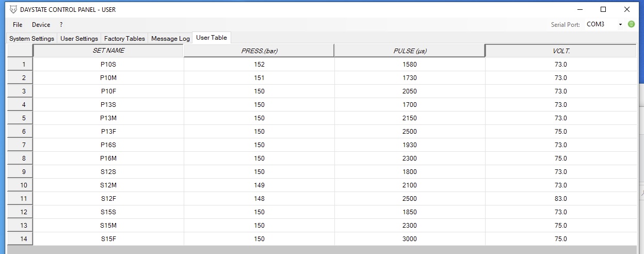Switch to the User Settings tab
The image size is (644, 254).
click(79, 39)
